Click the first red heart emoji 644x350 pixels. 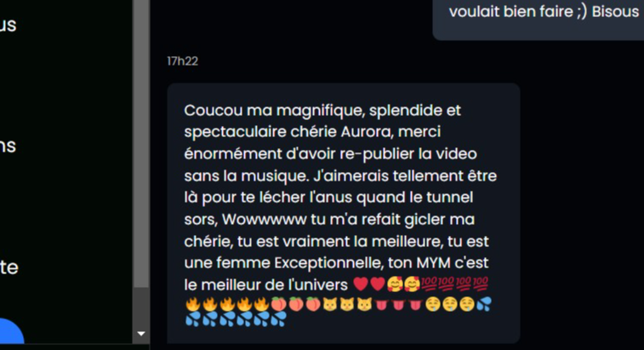click(360, 284)
